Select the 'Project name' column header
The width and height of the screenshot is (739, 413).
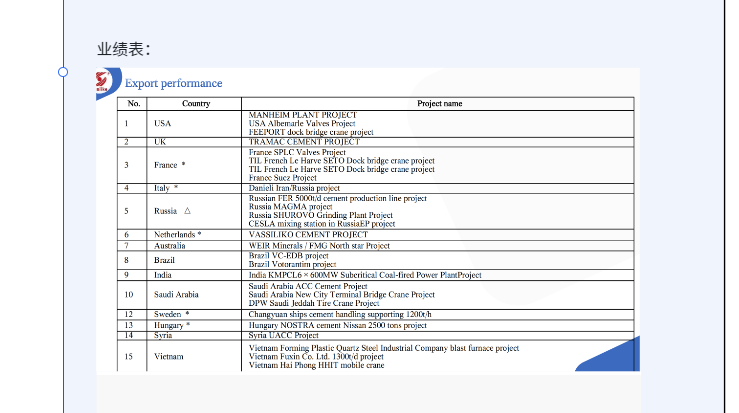point(440,104)
